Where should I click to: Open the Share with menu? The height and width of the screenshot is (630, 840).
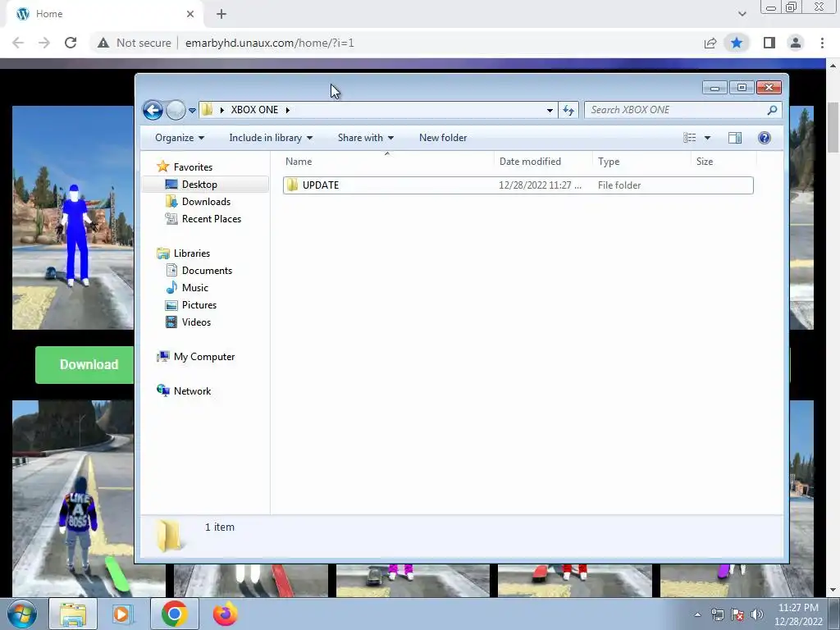[x=365, y=138]
